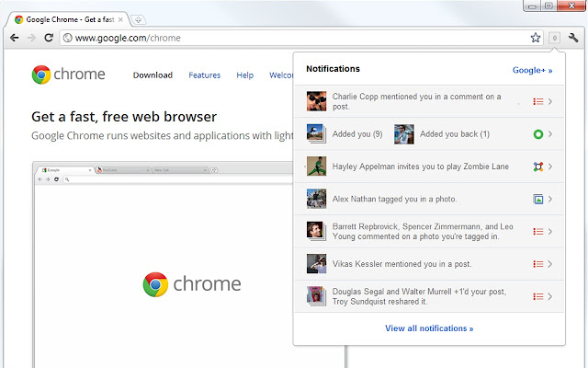The width and height of the screenshot is (588, 368).
Task: Open Douglas Segal +1'd your post text
Action: point(419,296)
